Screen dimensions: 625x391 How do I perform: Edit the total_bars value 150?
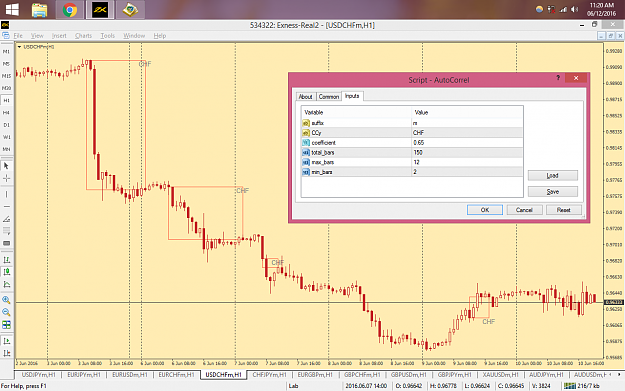pos(467,152)
